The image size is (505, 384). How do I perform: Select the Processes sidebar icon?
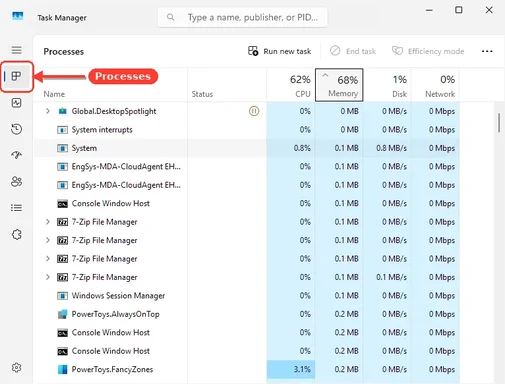pos(16,76)
